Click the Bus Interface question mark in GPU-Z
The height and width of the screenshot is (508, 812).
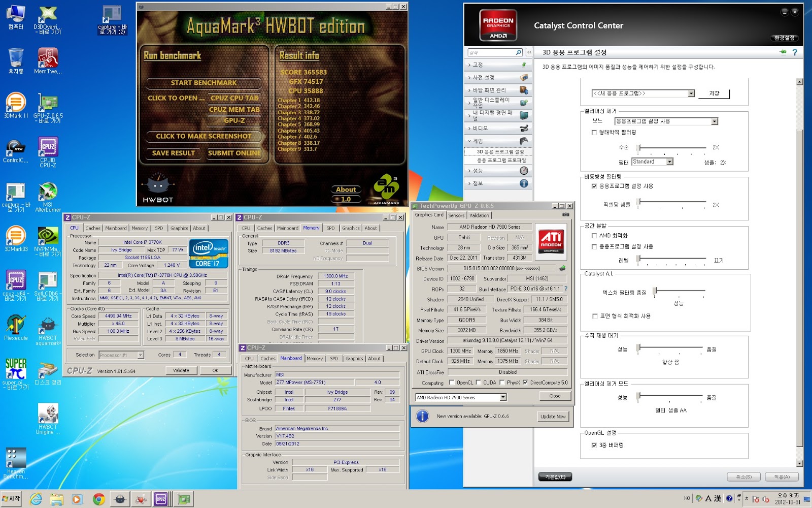[566, 289]
